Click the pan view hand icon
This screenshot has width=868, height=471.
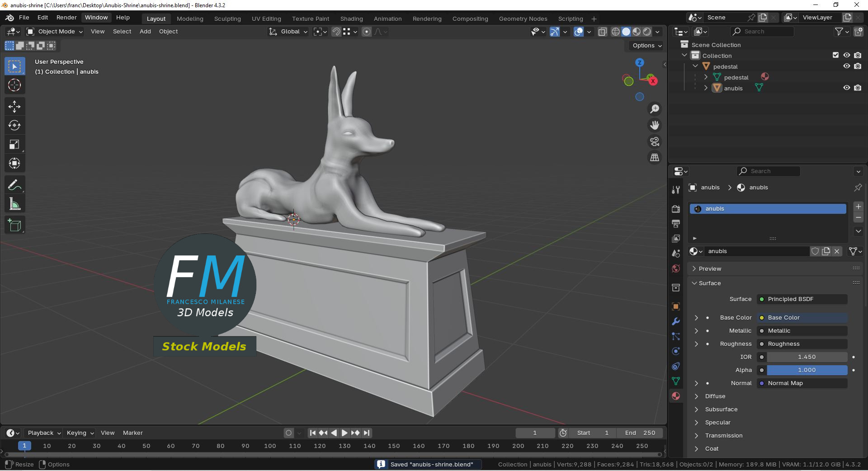[655, 125]
